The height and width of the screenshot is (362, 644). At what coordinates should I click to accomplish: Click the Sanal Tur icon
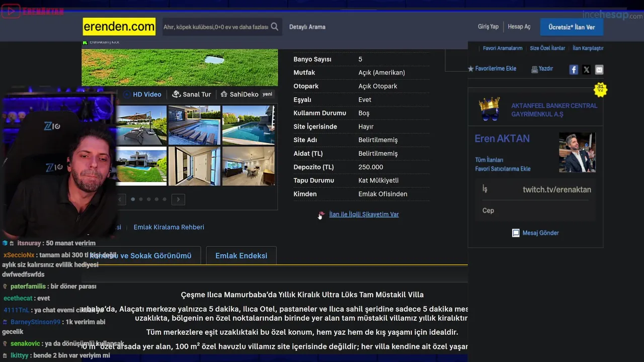(176, 94)
